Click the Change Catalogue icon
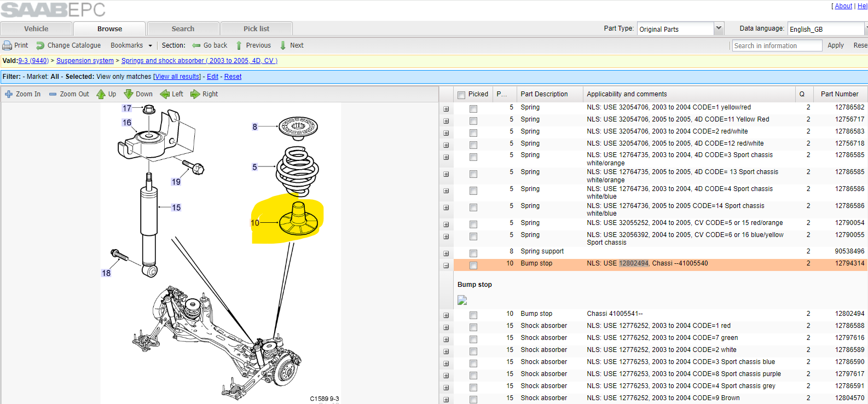 (40, 45)
